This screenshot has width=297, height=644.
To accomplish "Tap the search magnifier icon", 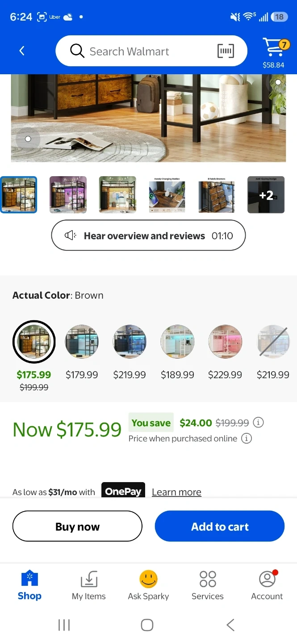I will pos(77,51).
